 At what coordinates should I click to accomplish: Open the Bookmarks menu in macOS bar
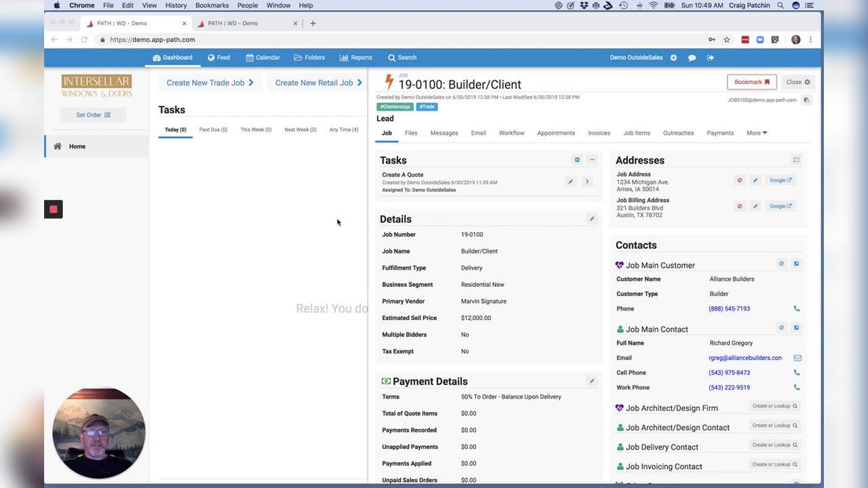click(212, 5)
